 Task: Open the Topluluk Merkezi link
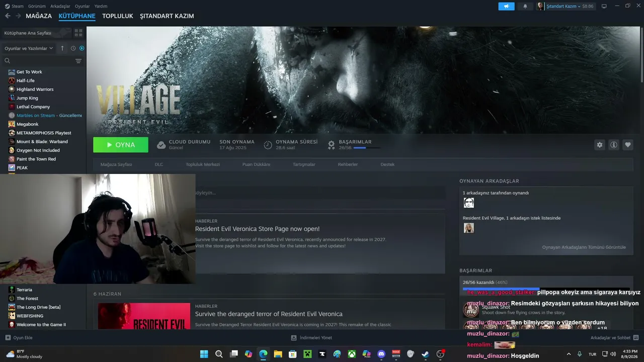click(203, 164)
